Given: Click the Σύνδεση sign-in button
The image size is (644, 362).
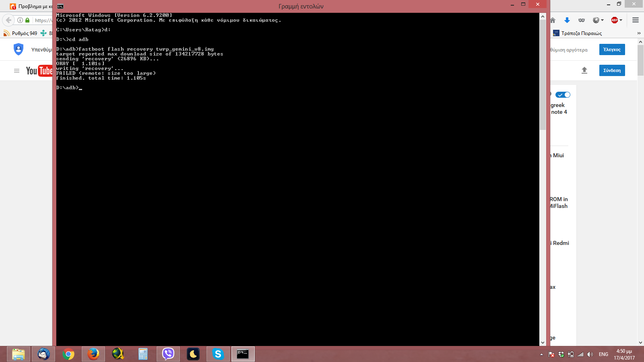Looking at the screenshot, I should point(612,70).
